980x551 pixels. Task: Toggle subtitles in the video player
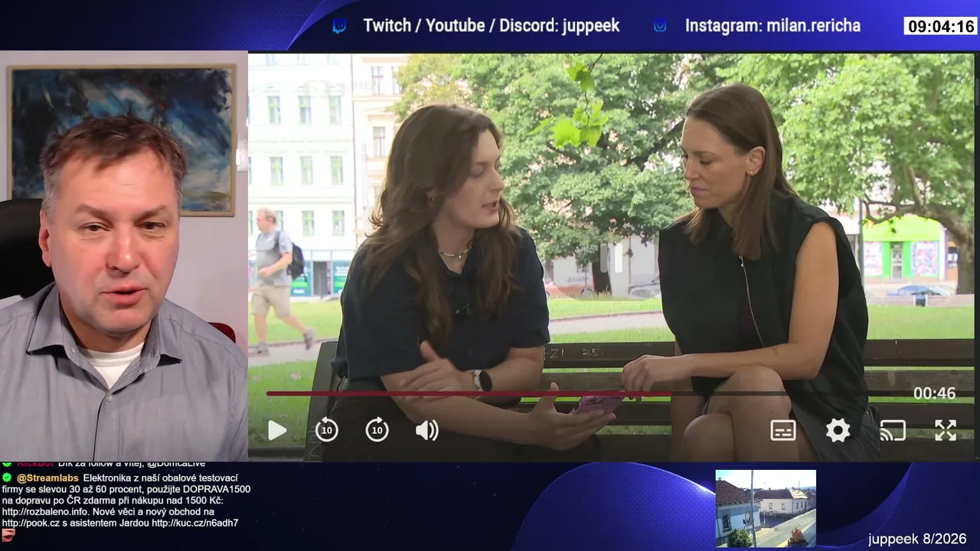783,430
